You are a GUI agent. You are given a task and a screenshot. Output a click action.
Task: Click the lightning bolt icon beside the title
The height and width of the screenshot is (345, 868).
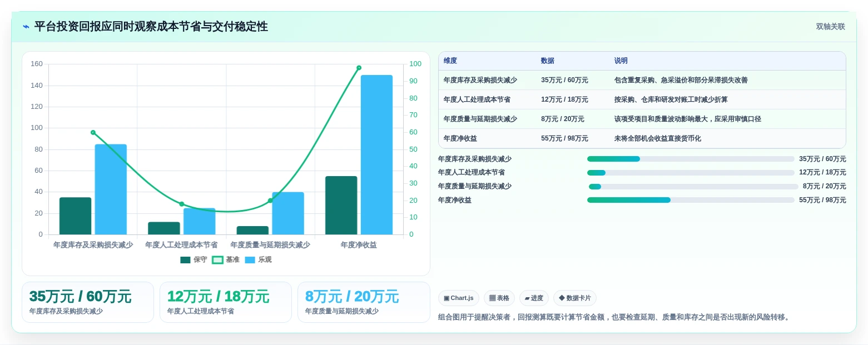click(x=26, y=27)
